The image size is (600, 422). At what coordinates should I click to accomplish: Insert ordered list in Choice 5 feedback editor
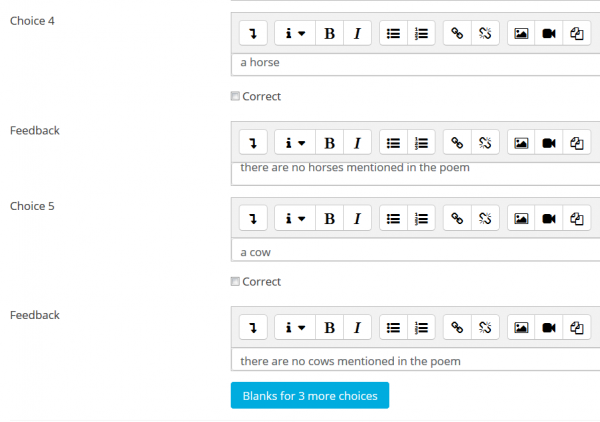click(421, 327)
